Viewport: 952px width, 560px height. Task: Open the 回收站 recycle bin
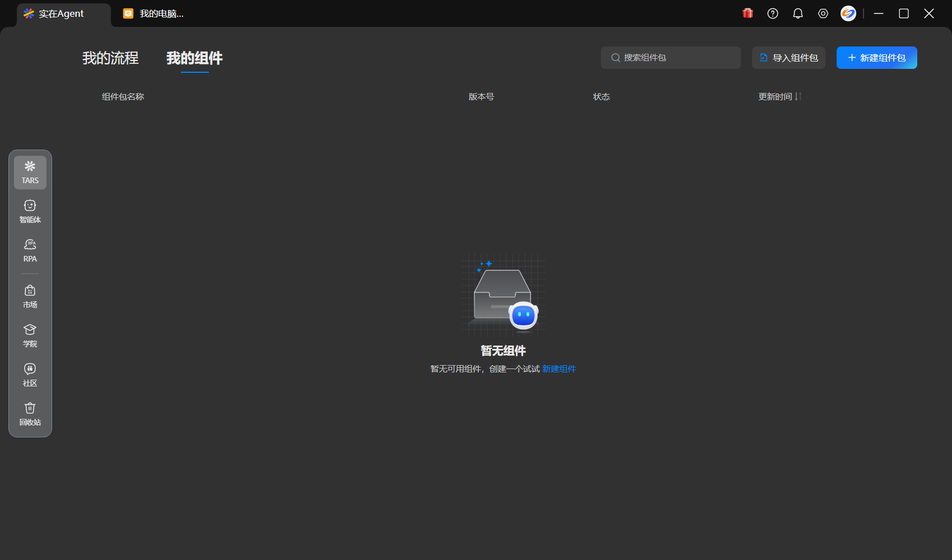click(30, 414)
